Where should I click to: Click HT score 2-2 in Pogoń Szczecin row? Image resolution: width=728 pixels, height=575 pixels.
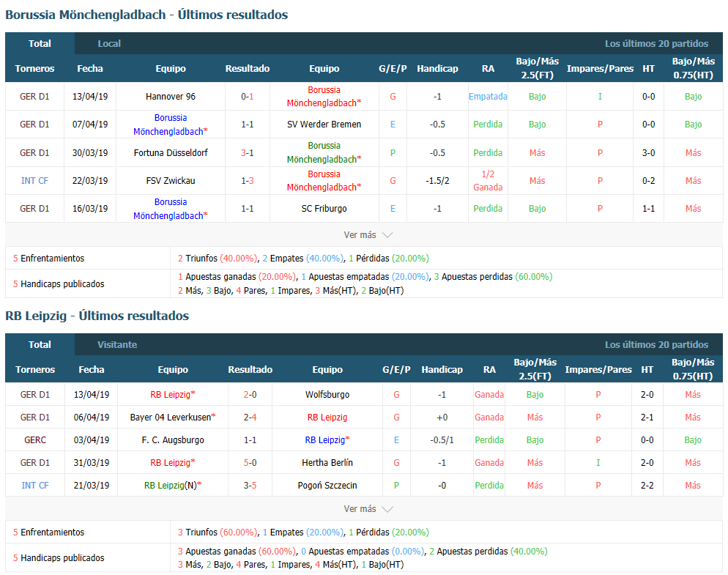click(647, 486)
